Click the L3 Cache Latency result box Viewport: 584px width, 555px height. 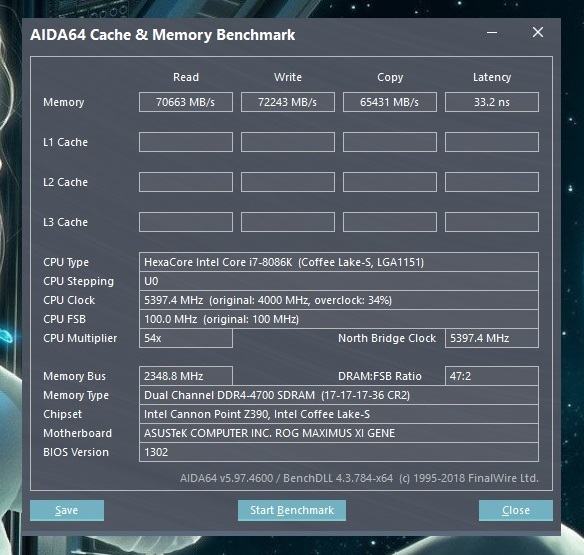[492, 222]
